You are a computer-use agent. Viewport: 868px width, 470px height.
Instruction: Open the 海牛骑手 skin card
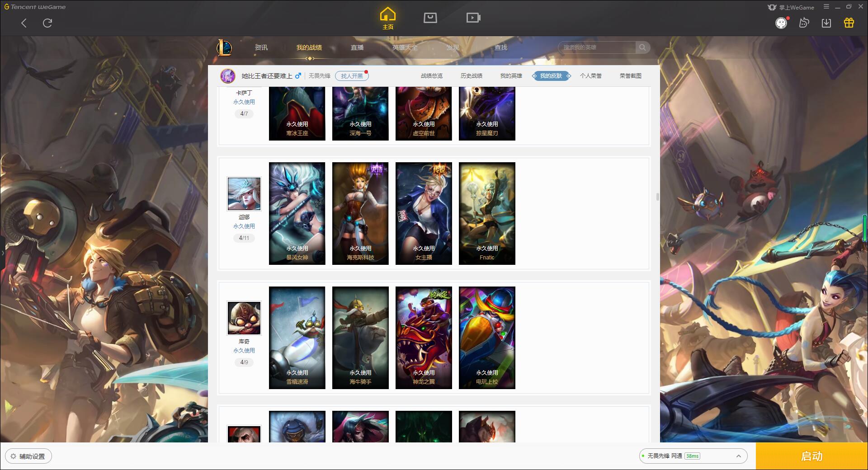pyautogui.click(x=360, y=338)
